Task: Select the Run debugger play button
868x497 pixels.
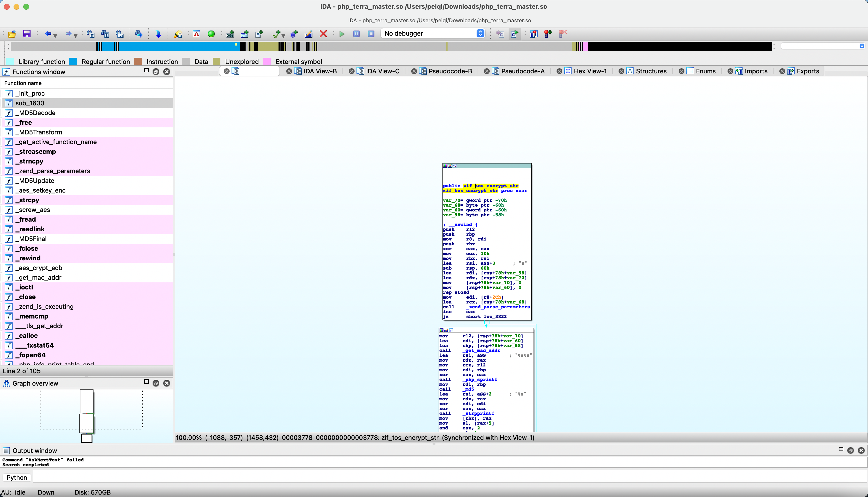Action: click(x=341, y=33)
